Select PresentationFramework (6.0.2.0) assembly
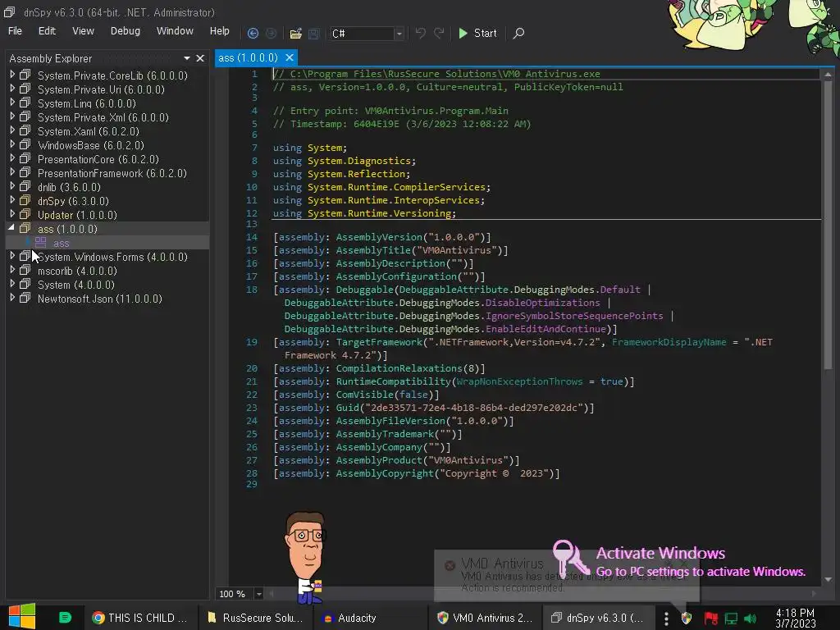The width and height of the screenshot is (840, 630). pos(112,173)
